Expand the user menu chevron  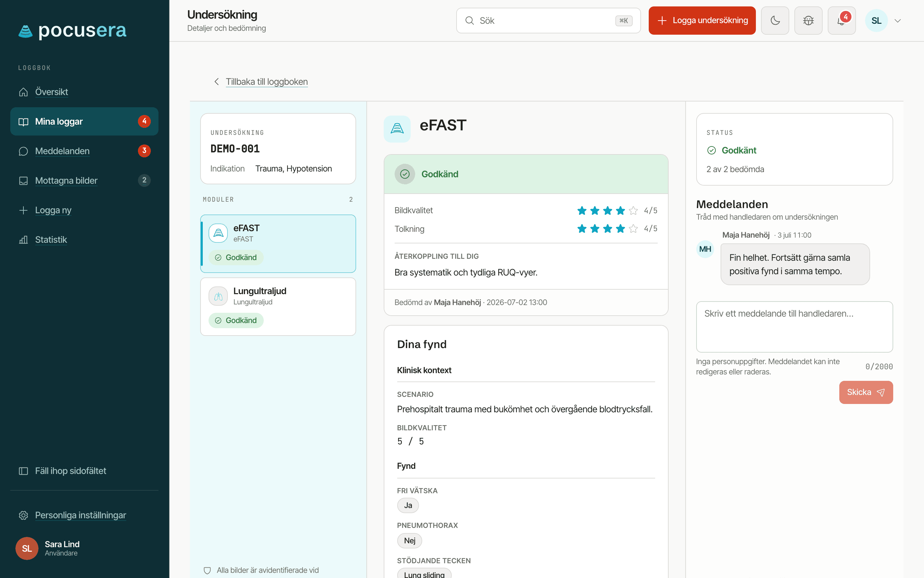[x=898, y=21]
